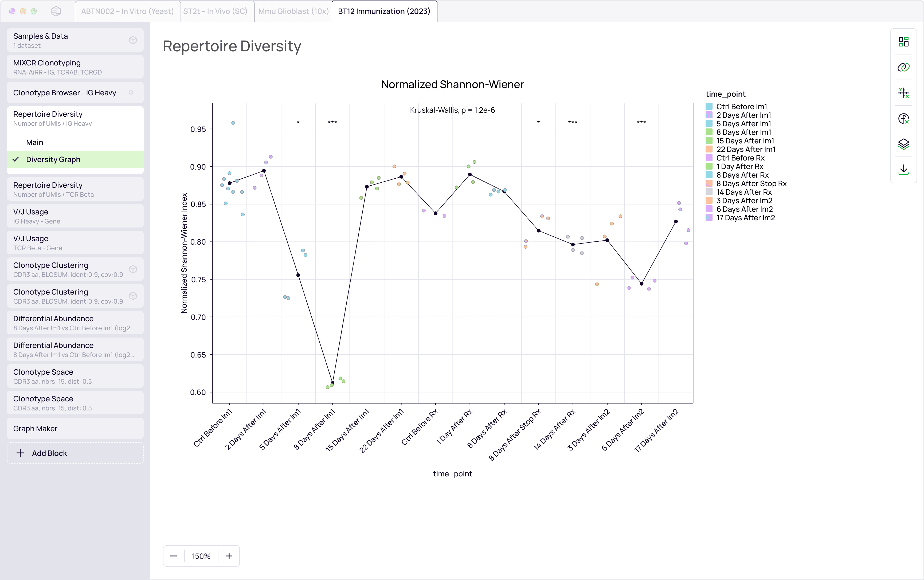Click the statistics function icon
924x580 pixels.
pos(903,119)
